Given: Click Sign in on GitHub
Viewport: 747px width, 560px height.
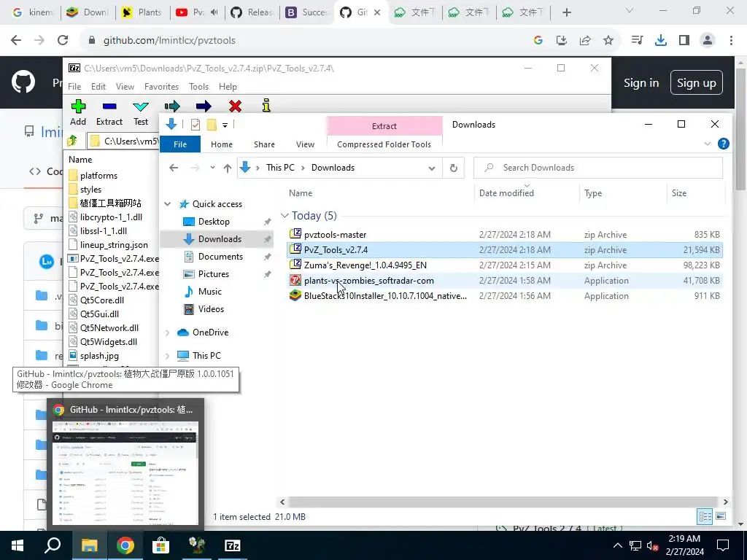Looking at the screenshot, I should click(641, 83).
